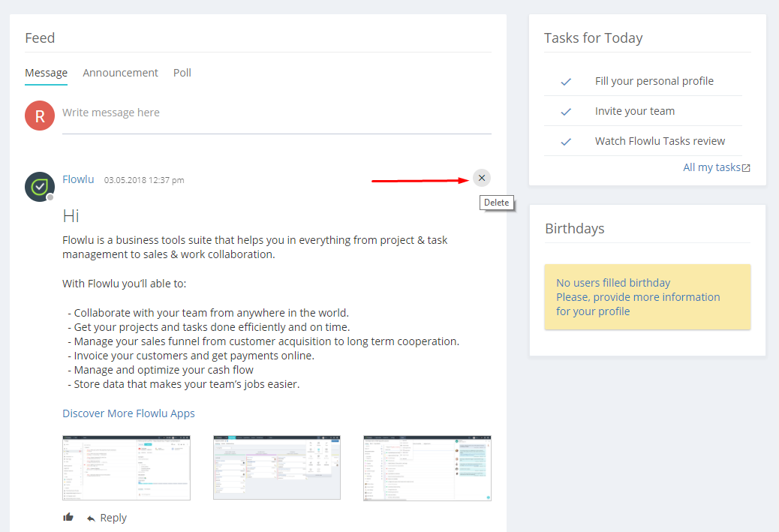This screenshot has width=779, height=532.
Task: Open external link icon beside All my tasks
Action: 746,168
